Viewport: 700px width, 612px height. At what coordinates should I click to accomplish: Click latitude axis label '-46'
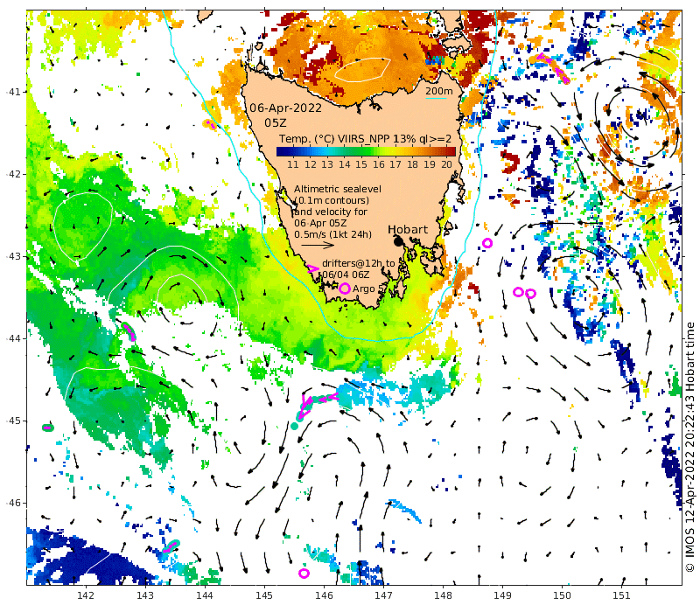11,503
